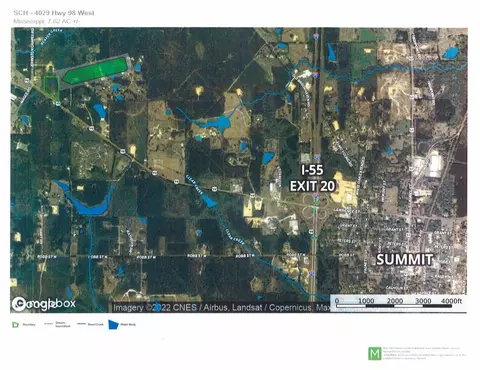Click the River/Creek legend line symbol
The image size is (480, 370).
click(x=81, y=324)
